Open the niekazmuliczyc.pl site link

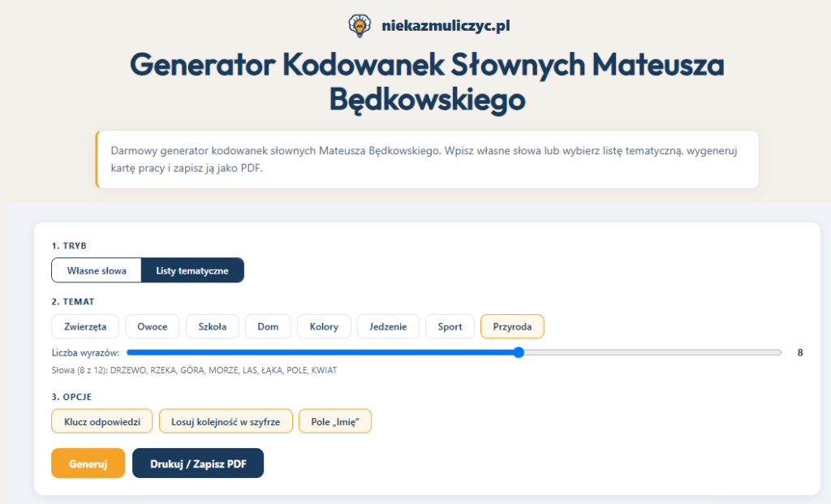tap(446, 25)
